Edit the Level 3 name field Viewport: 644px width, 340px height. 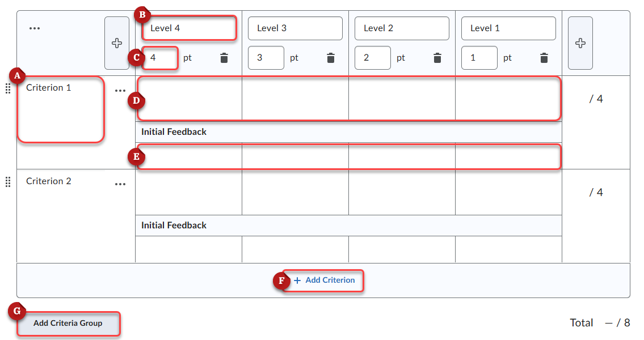pos(295,28)
